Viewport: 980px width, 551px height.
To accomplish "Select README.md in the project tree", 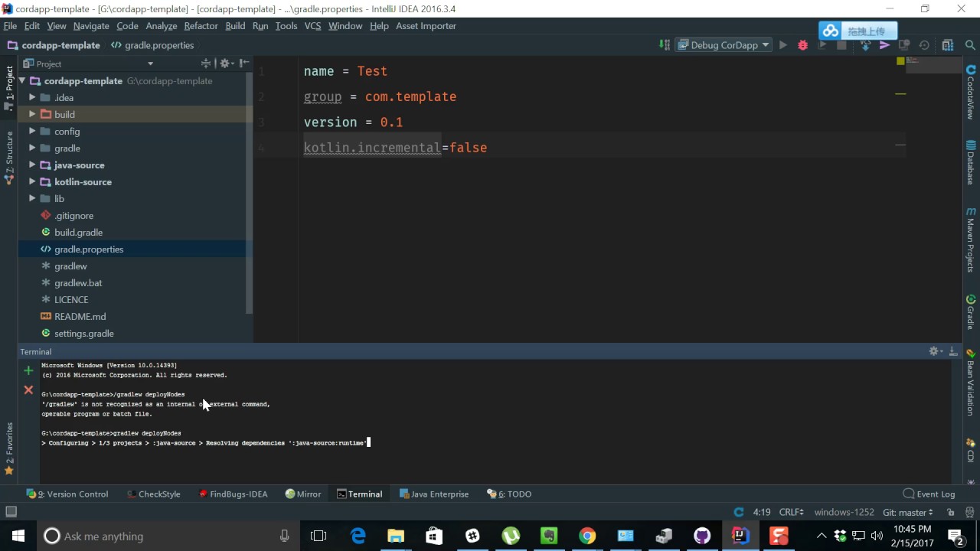I will click(80, 316).
